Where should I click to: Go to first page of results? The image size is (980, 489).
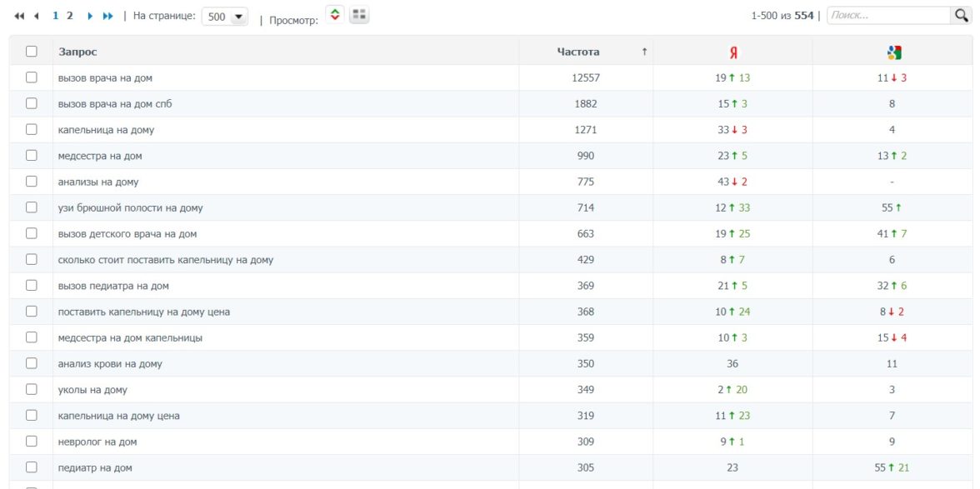[x=18, y=16]
